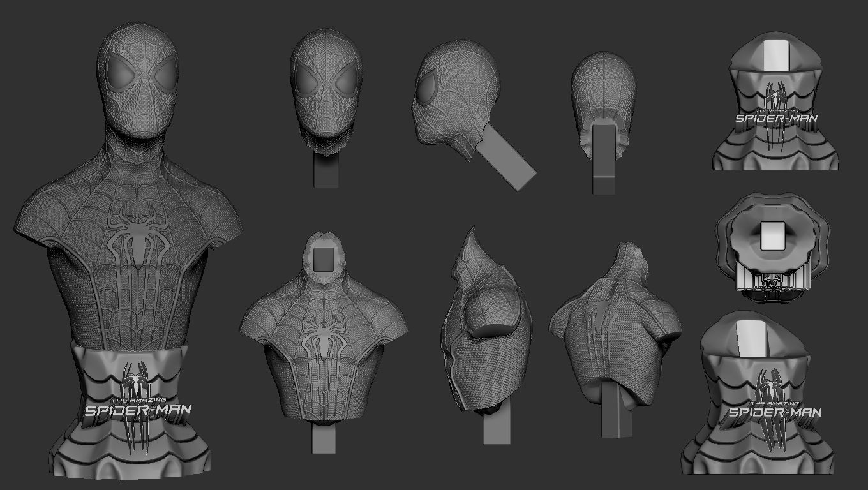This screenshot has width=868, height=490.
Task: Click the rectangular peg under the front-view head
Action: tap(325, 169)
